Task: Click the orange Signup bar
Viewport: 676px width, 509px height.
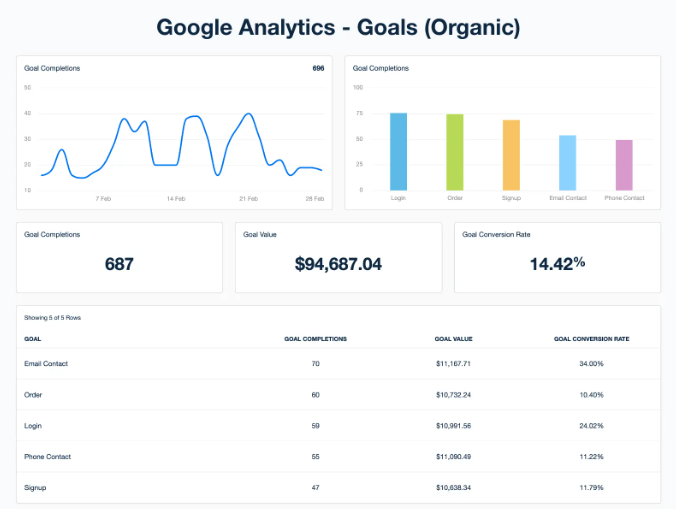Action: pos(511,155)
